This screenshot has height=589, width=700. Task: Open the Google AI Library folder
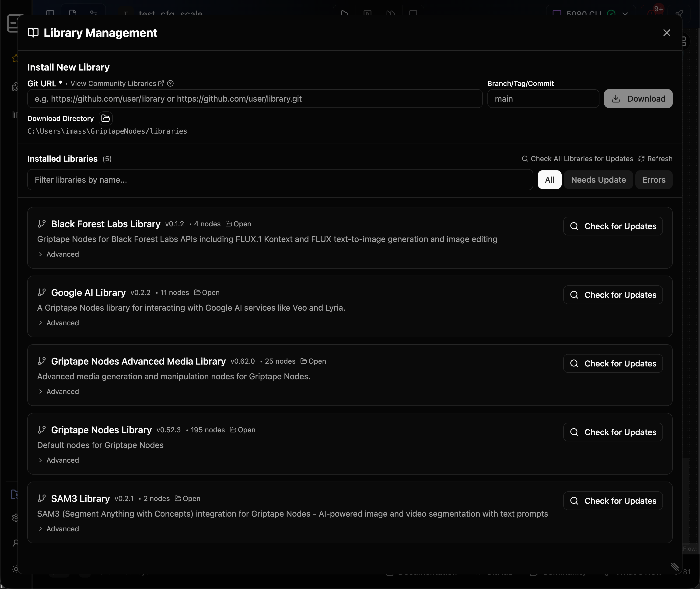pyautogui.click(x=207, y=293)
